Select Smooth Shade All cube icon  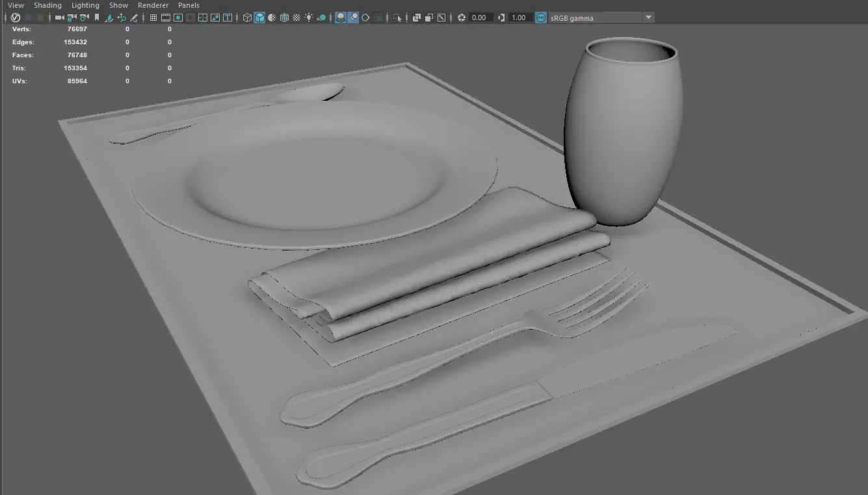click(259, 18)
